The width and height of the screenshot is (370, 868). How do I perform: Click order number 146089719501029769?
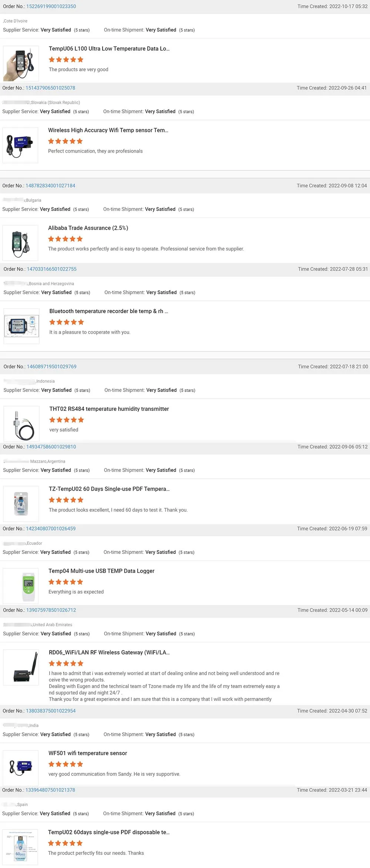click(52, 366)
